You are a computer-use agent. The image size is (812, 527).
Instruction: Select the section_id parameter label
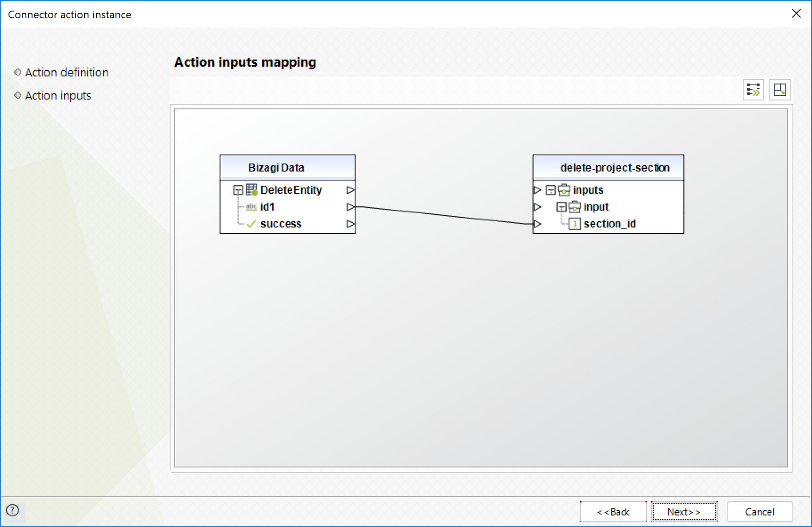(x=610, y=224)
